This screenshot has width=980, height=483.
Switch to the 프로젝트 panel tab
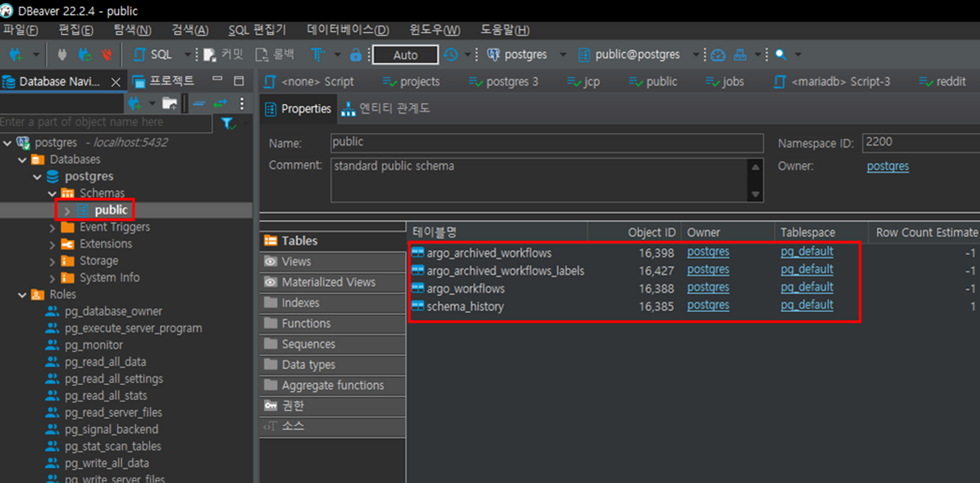(x=164, y=81)
